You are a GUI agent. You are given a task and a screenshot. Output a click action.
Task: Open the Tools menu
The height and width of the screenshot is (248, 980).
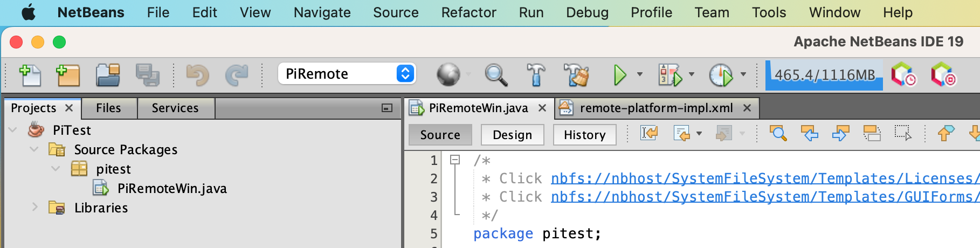769,12
